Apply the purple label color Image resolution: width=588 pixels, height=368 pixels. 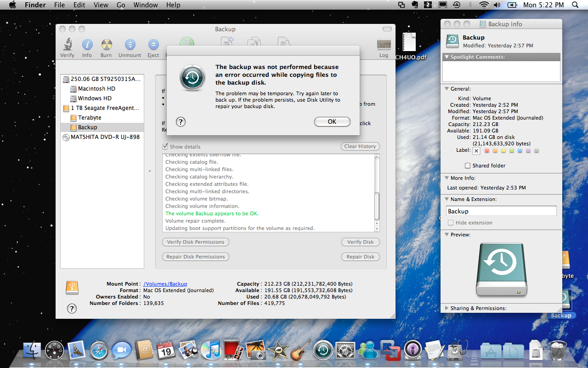point(528,150)
